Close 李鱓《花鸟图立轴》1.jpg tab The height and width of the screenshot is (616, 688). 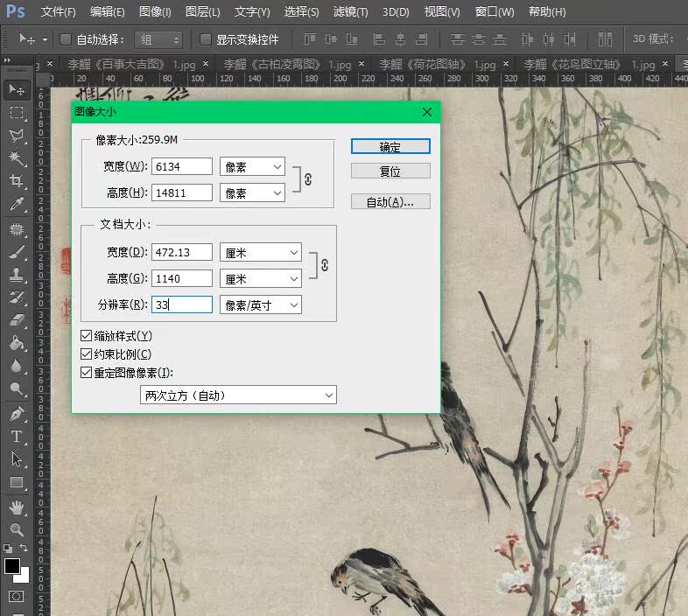tap(665, 64)
